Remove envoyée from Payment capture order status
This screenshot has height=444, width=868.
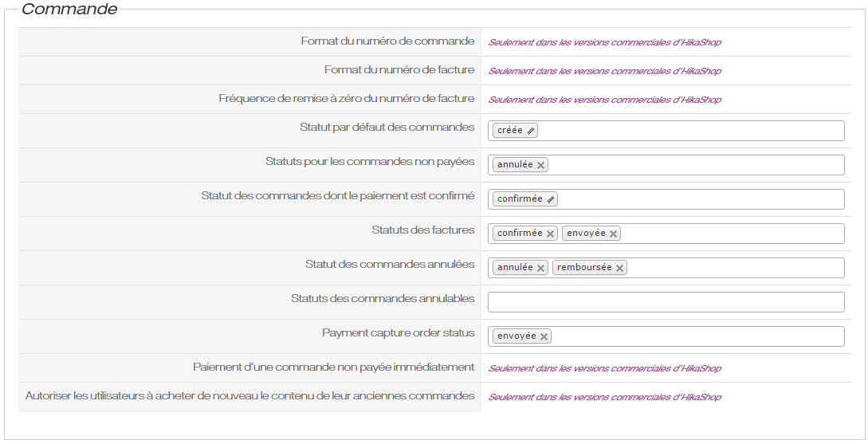click(544, 336)
